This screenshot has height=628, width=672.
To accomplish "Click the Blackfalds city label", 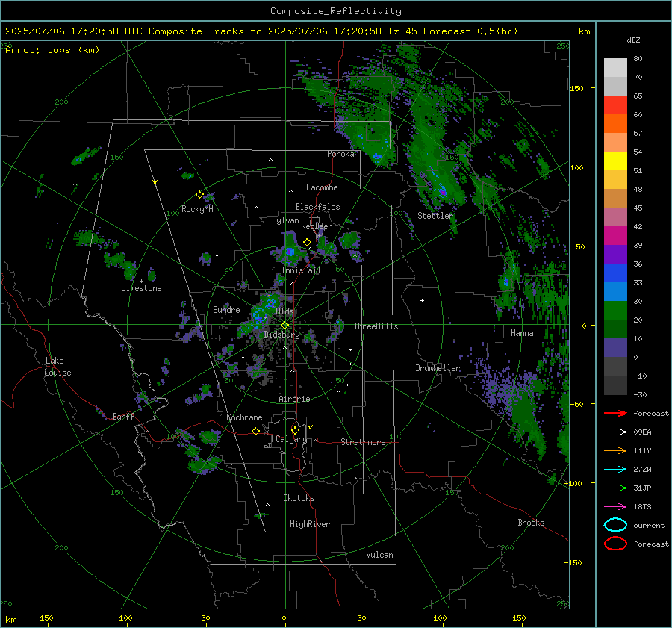I will coord(317,207).
